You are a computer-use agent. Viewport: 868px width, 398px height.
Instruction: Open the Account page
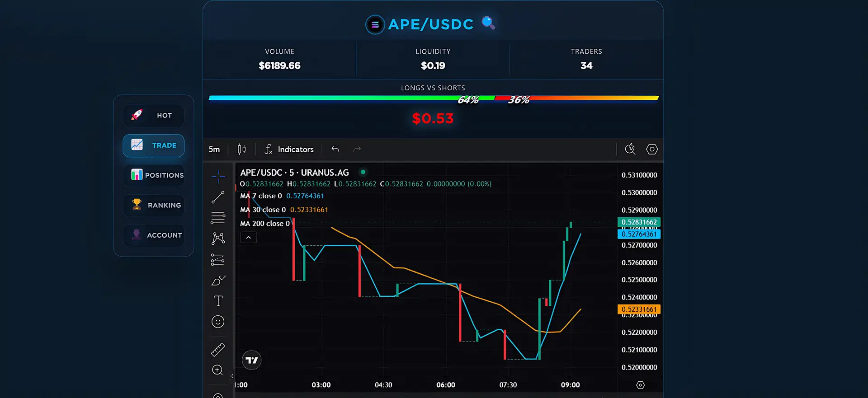(154, 235)
